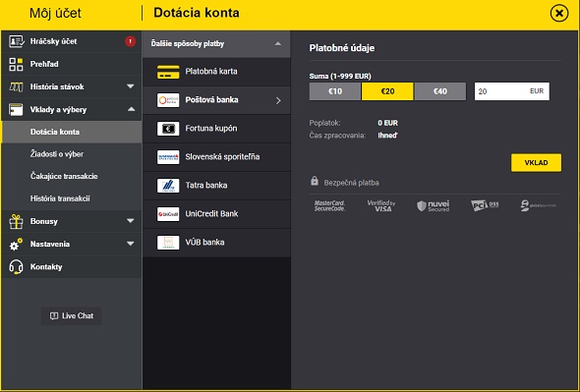
Task: Click the yellow VKLAD deposit button
Action: [x=536, y=163]
